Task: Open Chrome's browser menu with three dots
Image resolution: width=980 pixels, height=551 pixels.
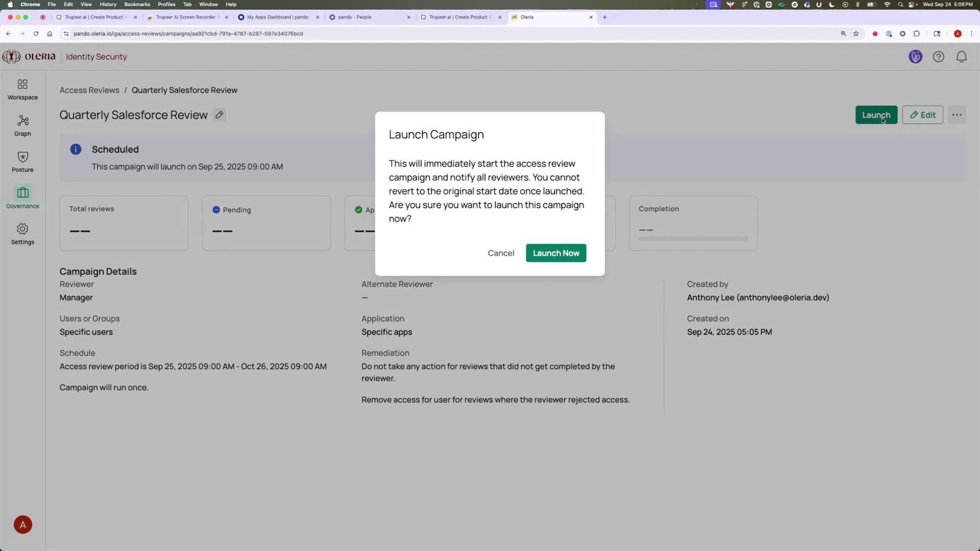Action: (972, 34)
